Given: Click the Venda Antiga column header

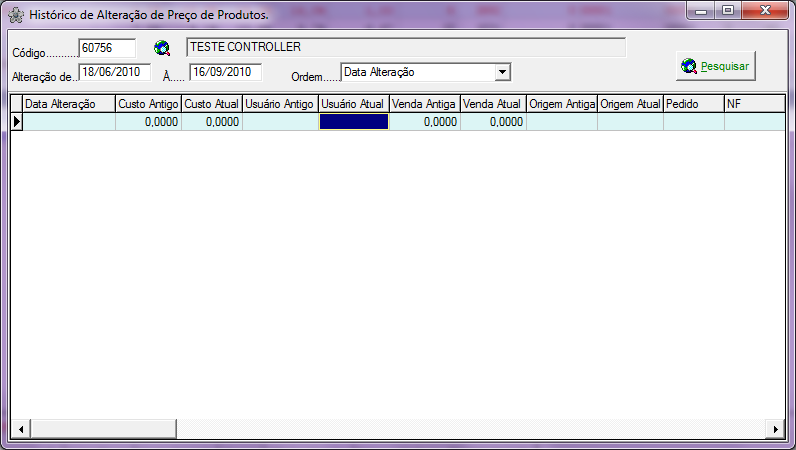Looking at the screenshot, I should coord(425,104).
